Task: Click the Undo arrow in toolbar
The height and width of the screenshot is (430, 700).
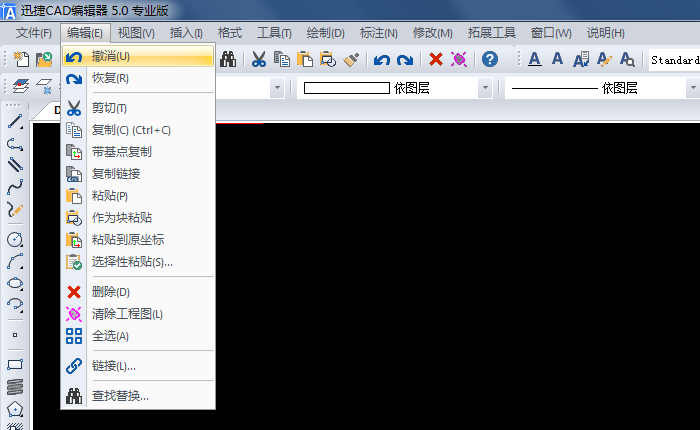Action: pos(382,59)
